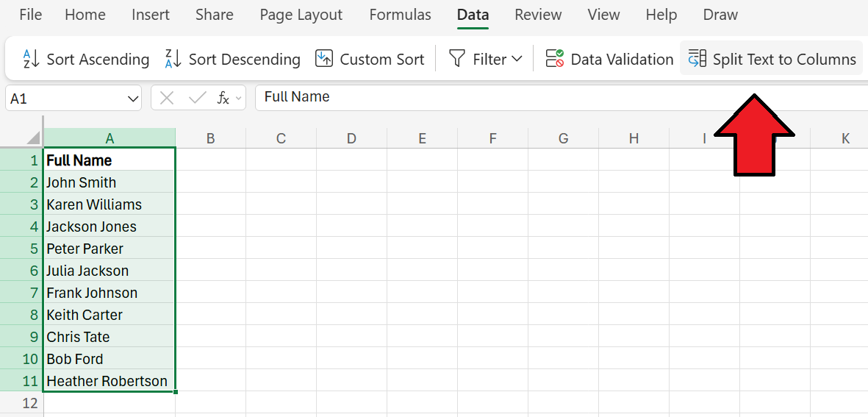This screenshot has height=417, width=868.
Task: Open the Help tab
Action: pos(661,15)
